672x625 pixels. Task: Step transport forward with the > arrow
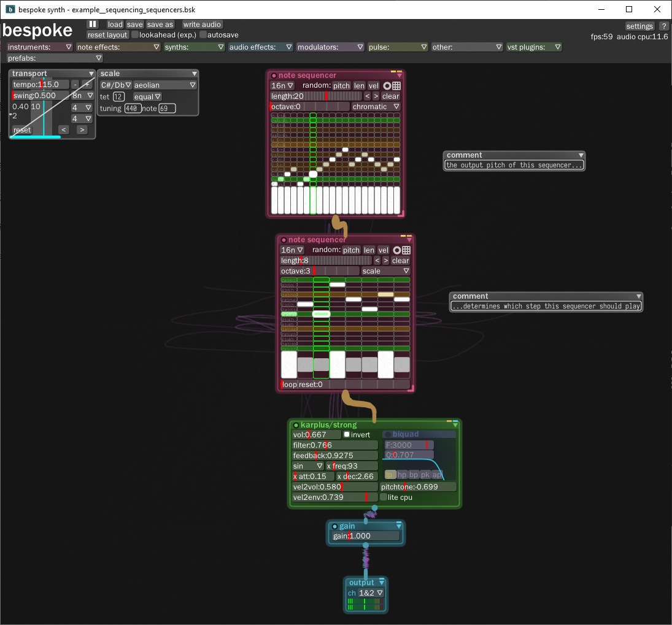coord(82,130)
